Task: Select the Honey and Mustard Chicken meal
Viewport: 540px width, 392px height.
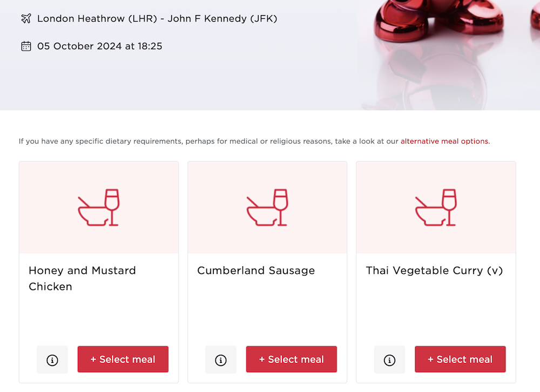Action: click(x=123, y=359)
